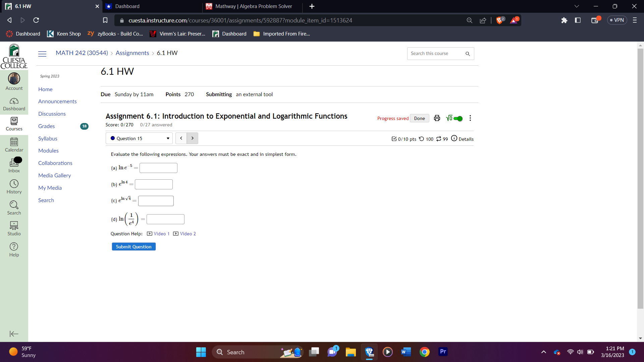Toggle the calculator switch off
The height and width of the screenshot is (362, 644).
458,118
